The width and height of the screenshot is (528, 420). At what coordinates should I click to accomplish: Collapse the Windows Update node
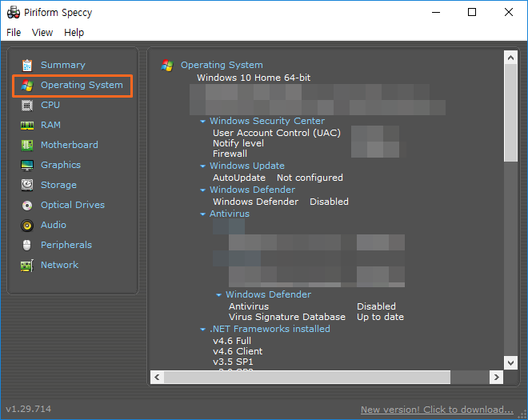pyautogui.click(x=202, y=166)
